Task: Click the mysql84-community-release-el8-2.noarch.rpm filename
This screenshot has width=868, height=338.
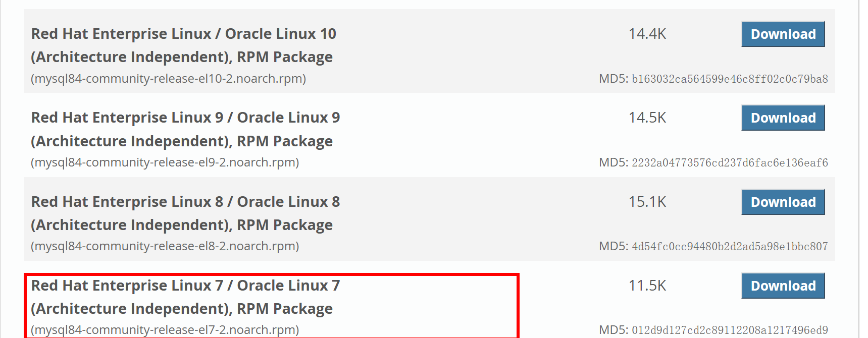Action: (165, 246)
